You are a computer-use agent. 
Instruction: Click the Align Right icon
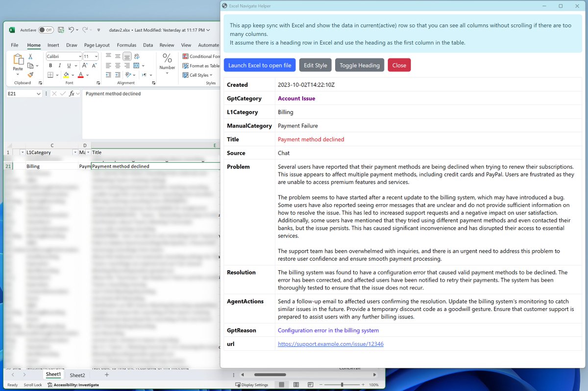click(x=127, y=66)
